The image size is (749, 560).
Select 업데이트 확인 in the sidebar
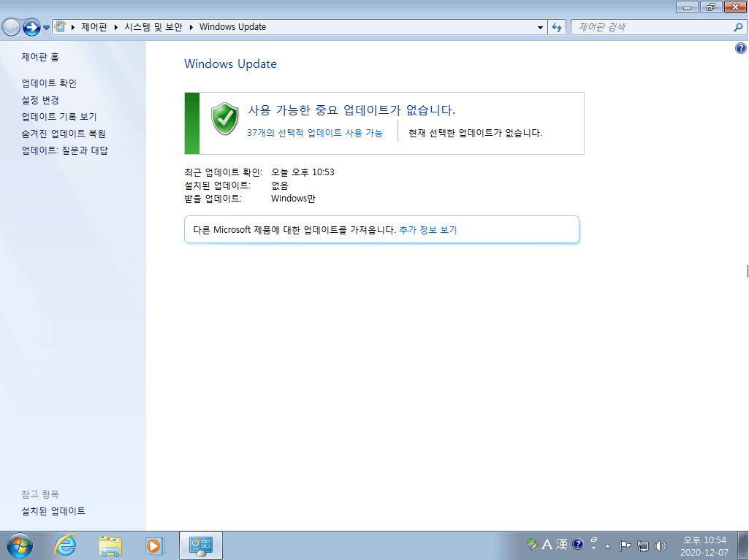(49, 83)
